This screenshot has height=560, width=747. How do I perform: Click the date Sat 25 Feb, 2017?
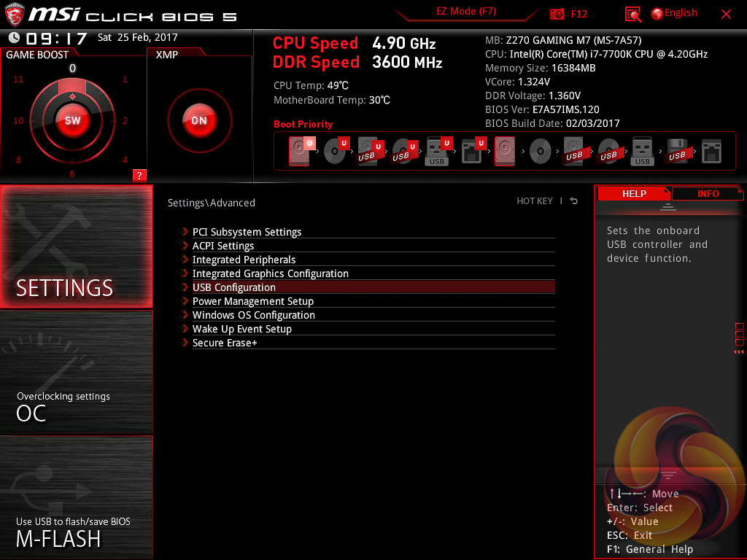[137, 38]
